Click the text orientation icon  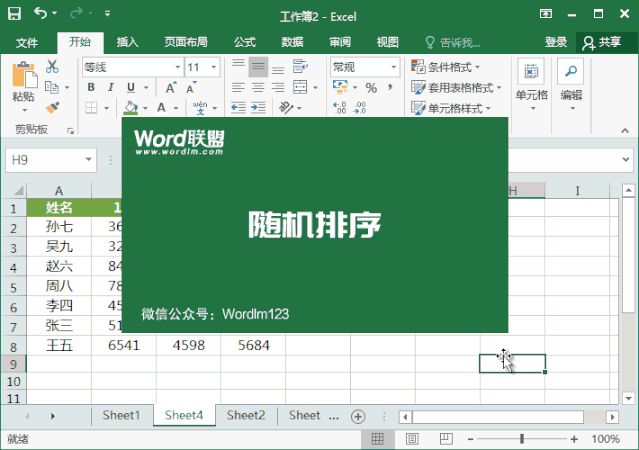[286, 108]
